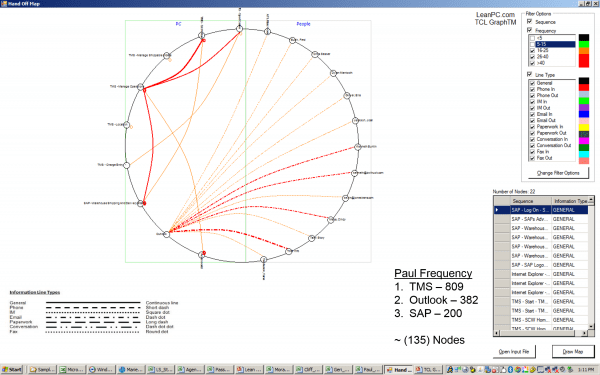Open the Lean taskbar window
600x375 pixels.
click(x=249, y=370)
